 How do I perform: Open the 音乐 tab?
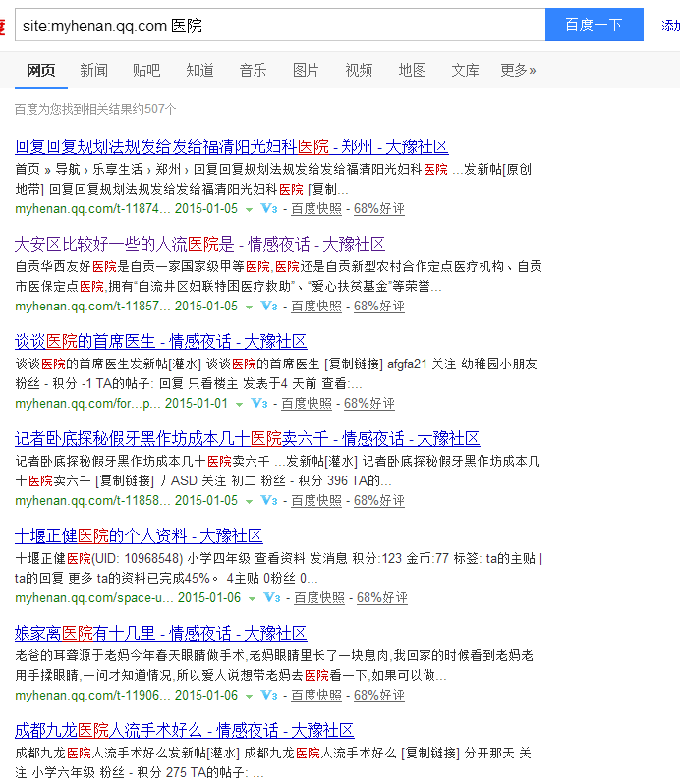253,70
